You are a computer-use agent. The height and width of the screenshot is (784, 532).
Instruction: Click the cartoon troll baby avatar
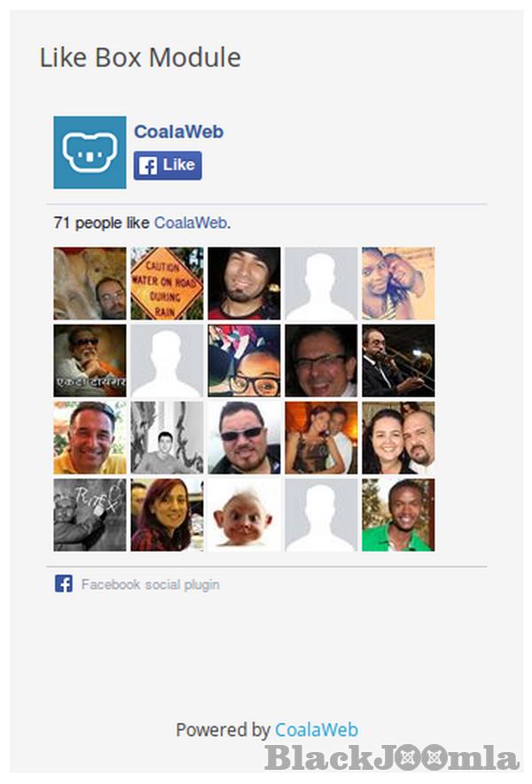[244, 515]
